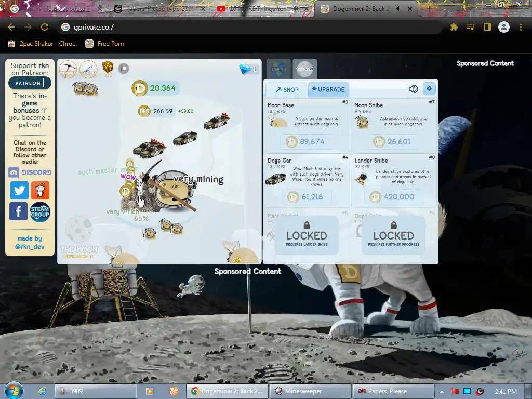Open the media controls icon in the toolbar

point(470,27)
